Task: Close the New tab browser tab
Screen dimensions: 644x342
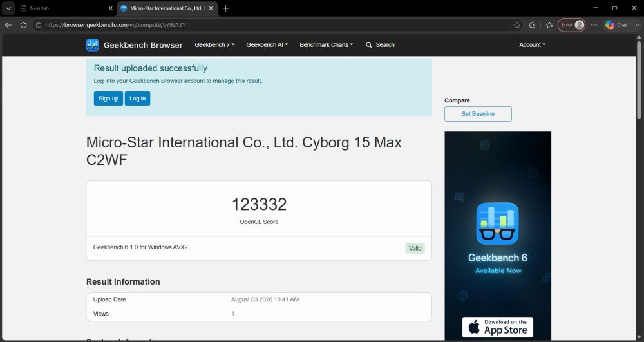Action: pyautogui.click(x=110, y=8)
